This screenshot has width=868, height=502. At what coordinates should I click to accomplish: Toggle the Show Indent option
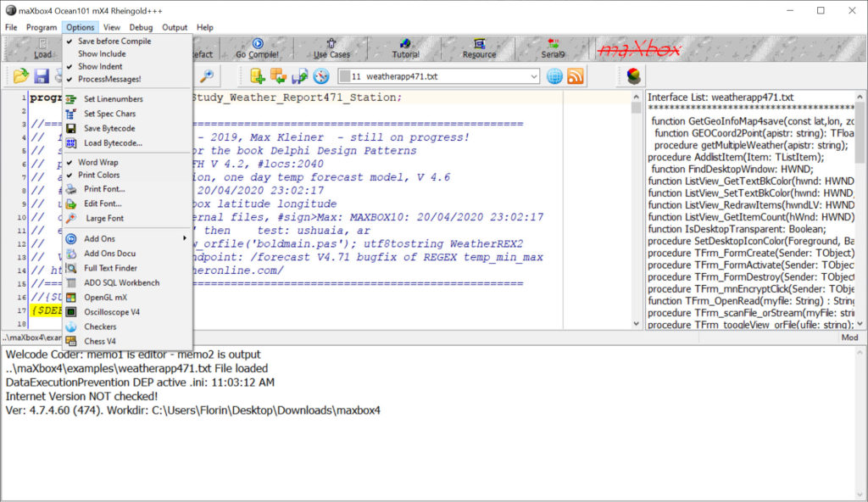(x=127, y=66)
